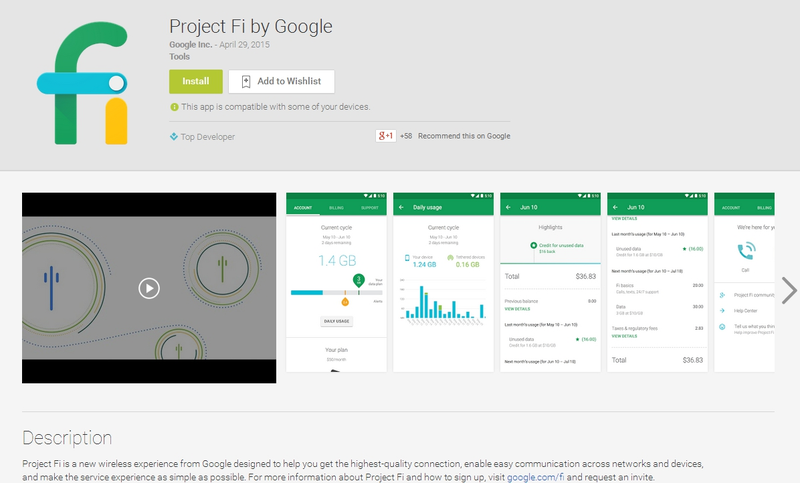Open the support screenshot with Call icon
This screenshot has width=800, height=483.
(744, 282)
